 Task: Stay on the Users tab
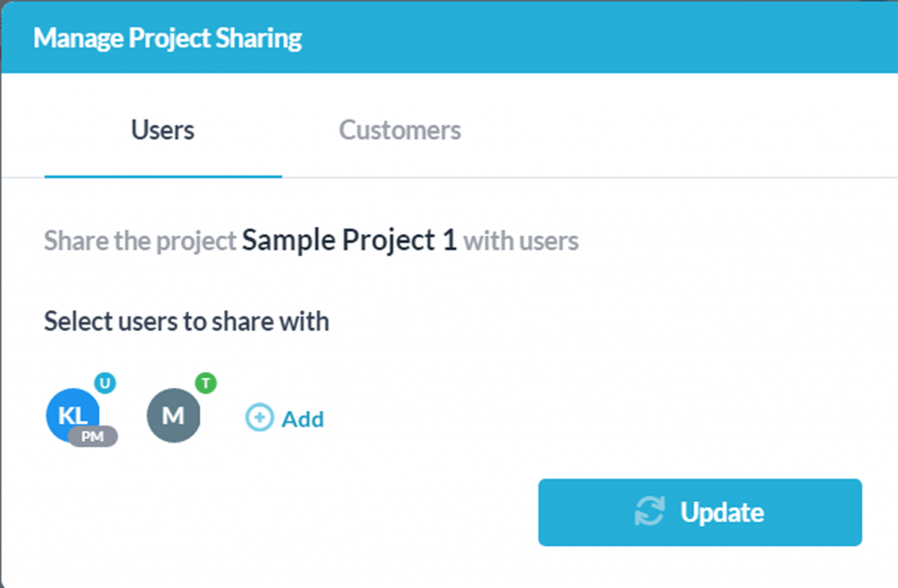point(162,130)
